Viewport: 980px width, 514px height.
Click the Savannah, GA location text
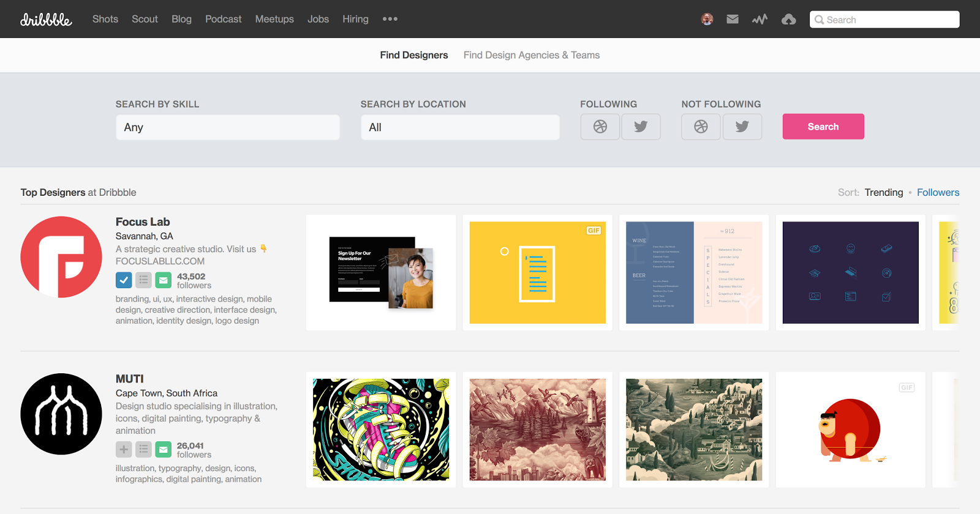pos(145,236)
